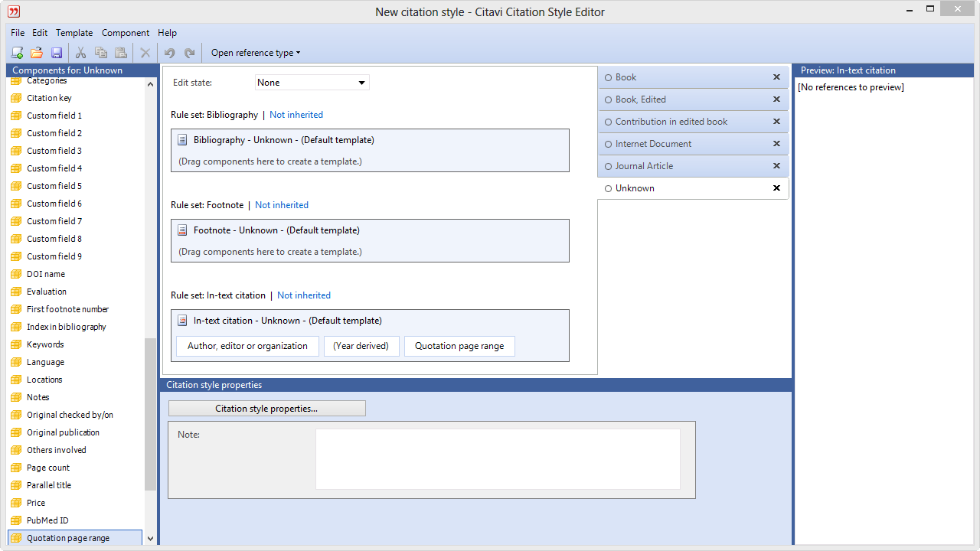Click the Open folder toolbar icon

pos(36,53)
